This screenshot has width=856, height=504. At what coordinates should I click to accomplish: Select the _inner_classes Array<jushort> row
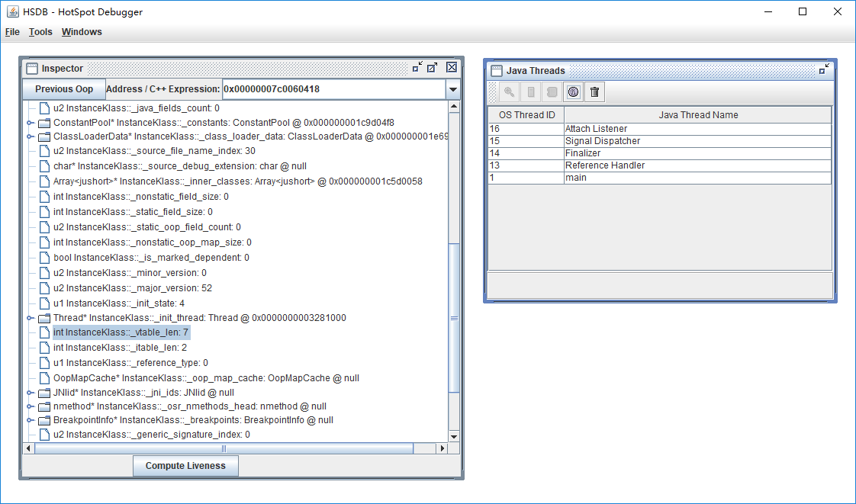click(237, 181)
